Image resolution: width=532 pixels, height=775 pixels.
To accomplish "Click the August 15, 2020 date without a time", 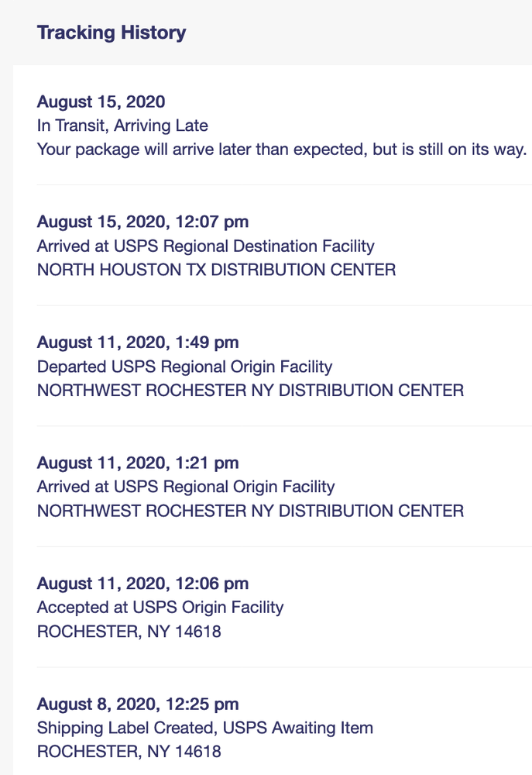I will [x=101, y=102].
